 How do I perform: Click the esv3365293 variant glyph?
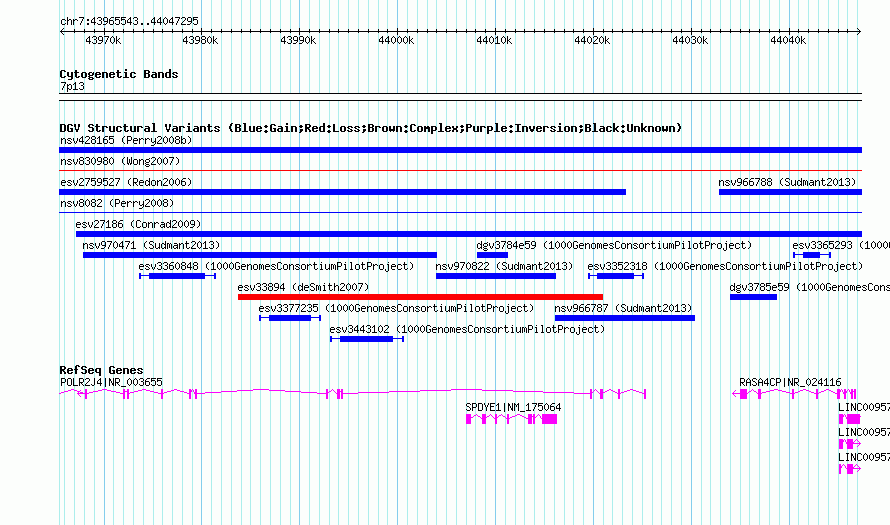tap(812, 255)
